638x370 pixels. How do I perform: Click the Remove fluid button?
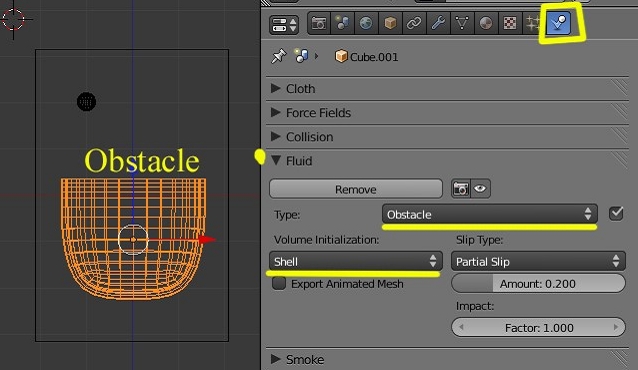(356, 189)
